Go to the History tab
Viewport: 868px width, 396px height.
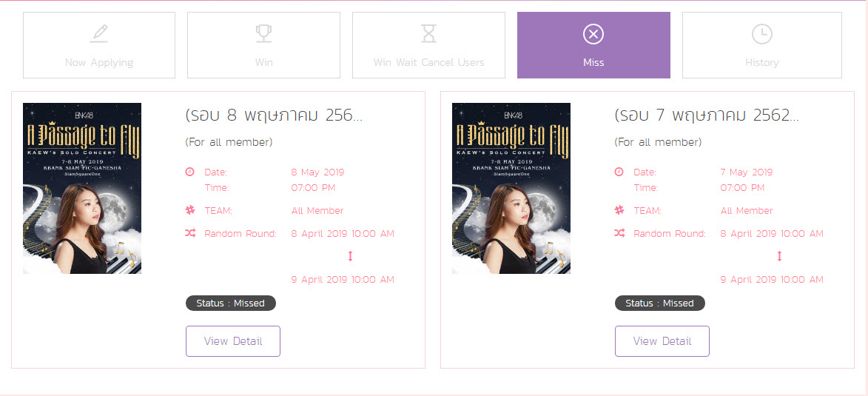coord(761,45)
